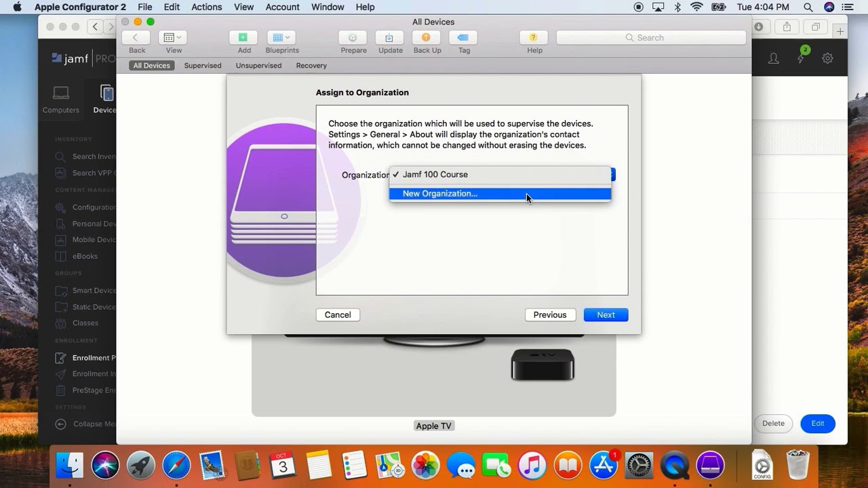Click the Update toolbar icon

coord(389,38)
